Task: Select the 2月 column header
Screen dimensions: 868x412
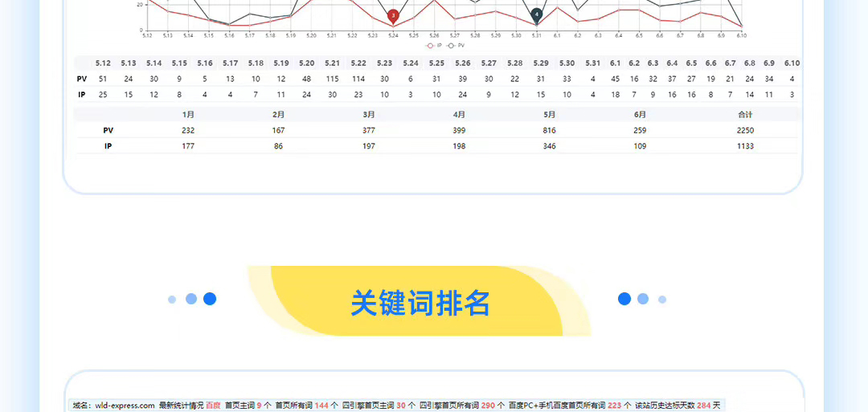Action: tap(278, 115)
